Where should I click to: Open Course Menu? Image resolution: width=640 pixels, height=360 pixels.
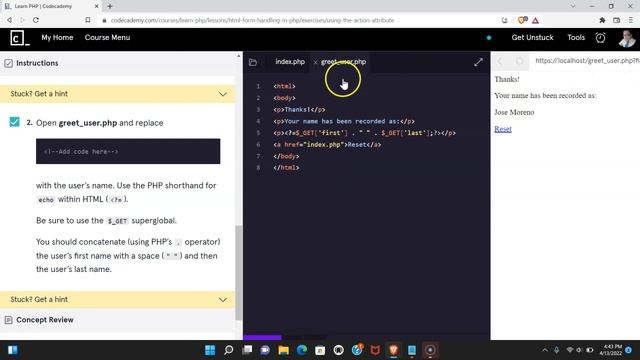pyautogui.click(x=107, y=38)
